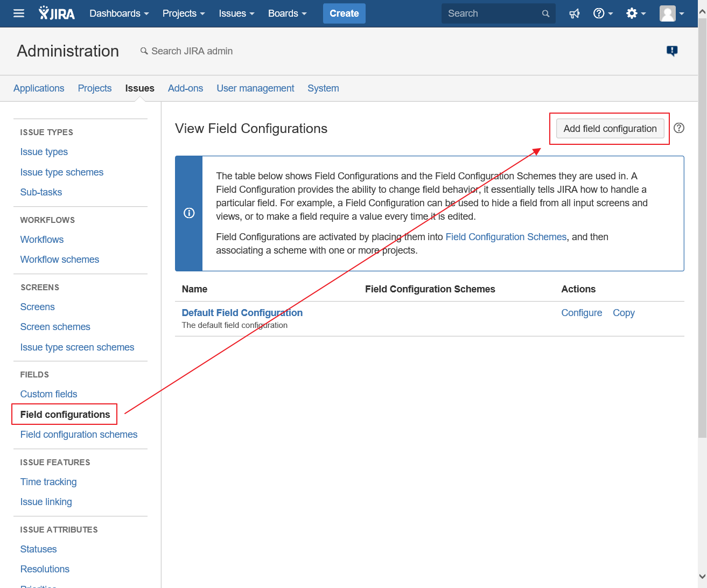Click the blue announcement notification icon

pyautogui.click(x=672, y=51)
